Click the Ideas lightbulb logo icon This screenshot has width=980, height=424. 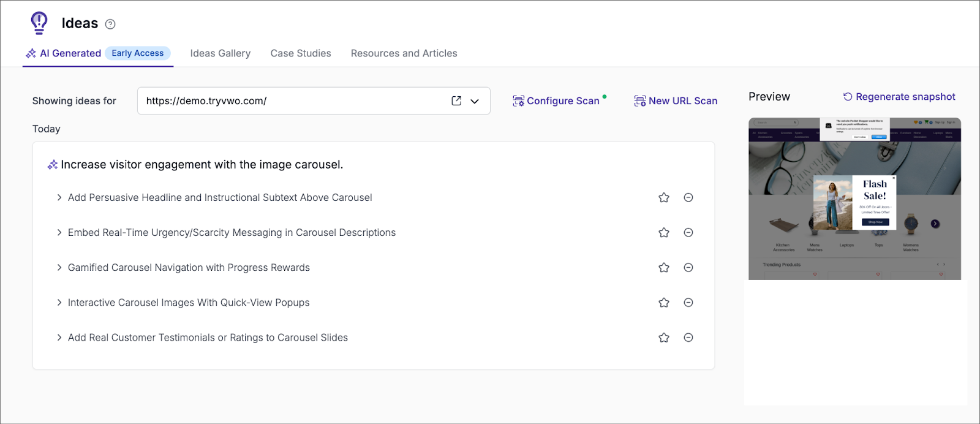tap(39, 23)
